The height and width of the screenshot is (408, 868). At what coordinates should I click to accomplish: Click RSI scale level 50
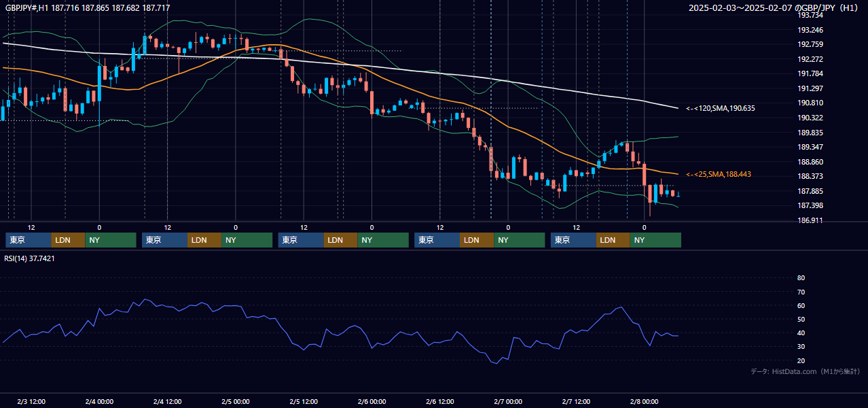pyautogui.click(x=801, y=319)
